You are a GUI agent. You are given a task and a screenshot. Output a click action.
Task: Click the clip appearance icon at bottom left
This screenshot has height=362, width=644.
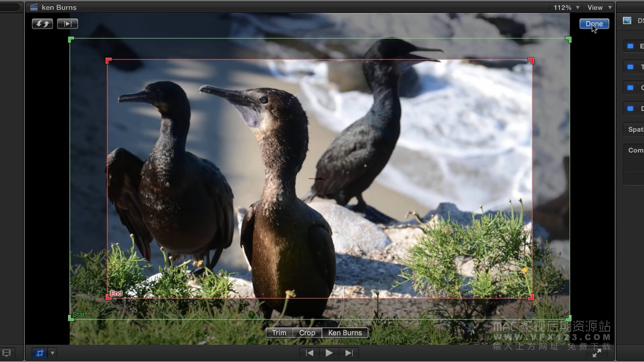coord(6,353)
